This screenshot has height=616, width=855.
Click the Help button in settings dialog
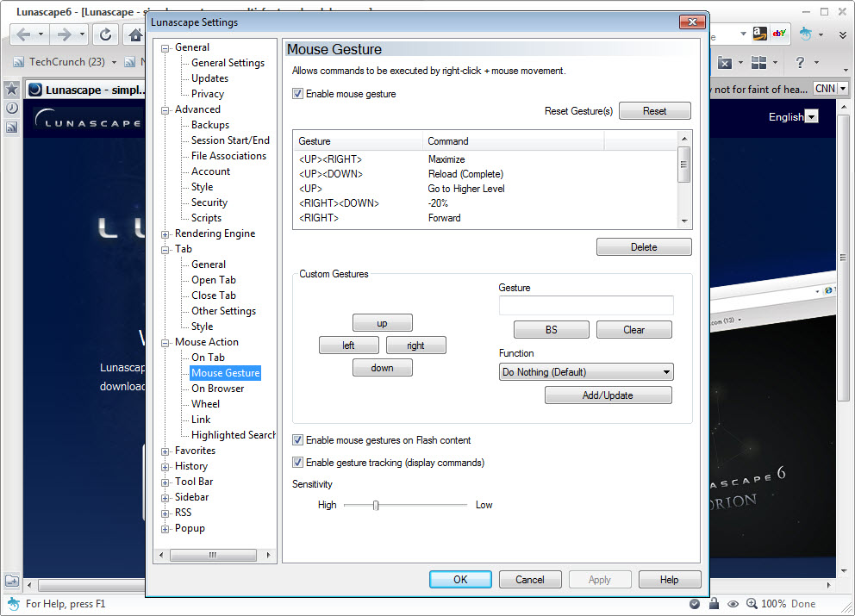coord(669,579)
